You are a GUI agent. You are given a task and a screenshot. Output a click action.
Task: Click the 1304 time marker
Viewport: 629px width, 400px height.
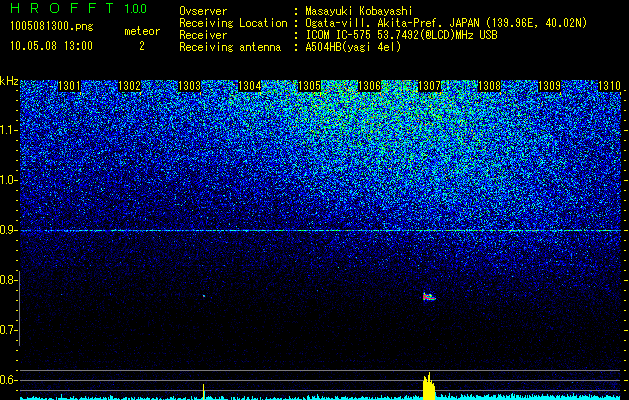pos(250,86)
